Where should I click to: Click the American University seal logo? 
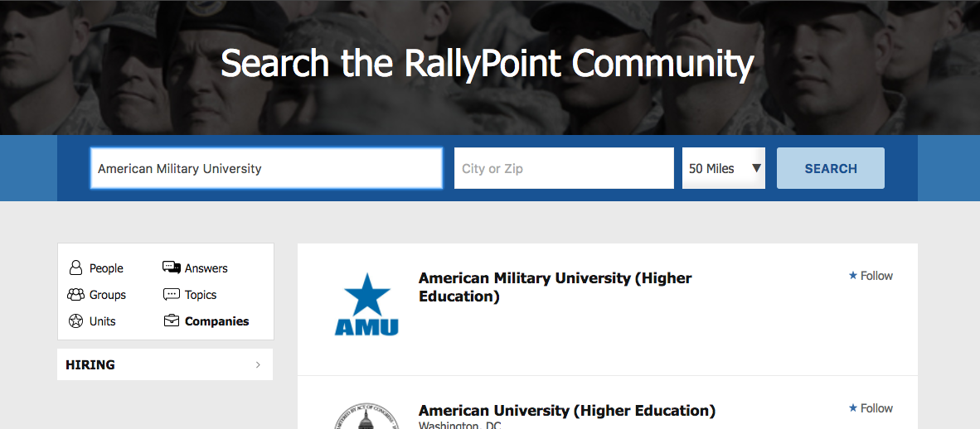366,417
